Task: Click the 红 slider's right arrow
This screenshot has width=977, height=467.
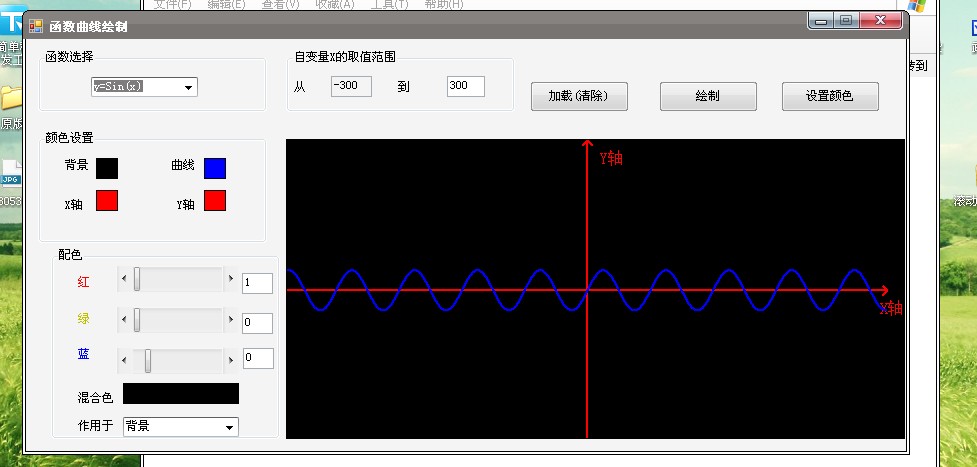Action: [231, 279]
